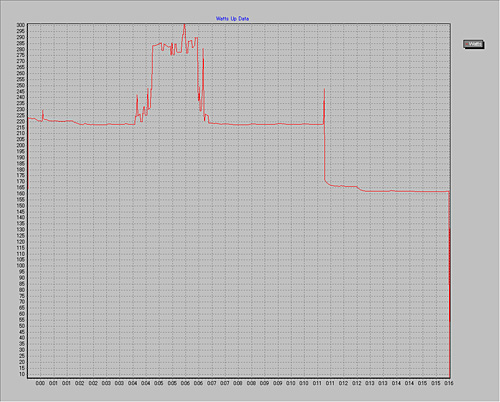Click the 50 label on the y-axis
The image size is (500, 402).
22,326
